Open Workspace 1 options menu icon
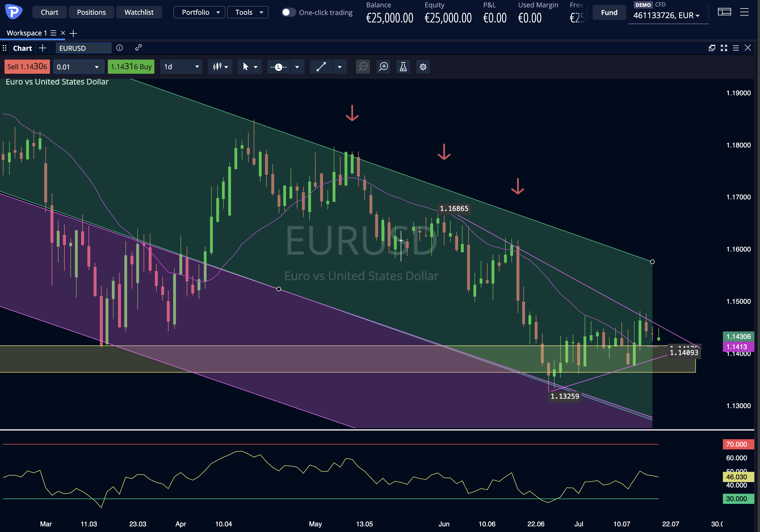 (53, 33)
